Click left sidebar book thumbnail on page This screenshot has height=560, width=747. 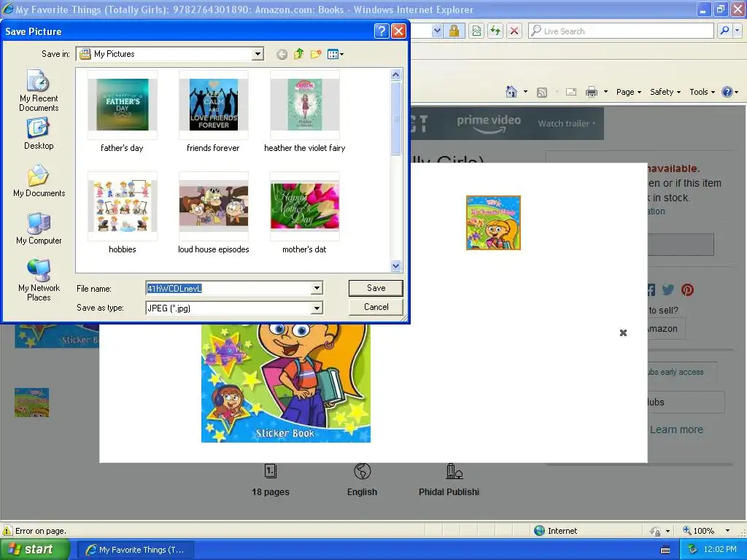tap(32, 402)
